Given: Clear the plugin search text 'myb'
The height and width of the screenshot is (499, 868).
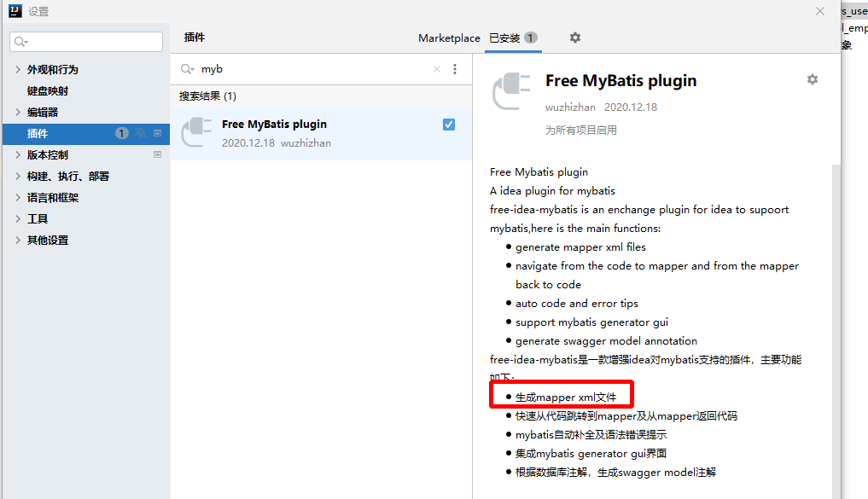Looking at the screenshot, I should pos(437,69).
